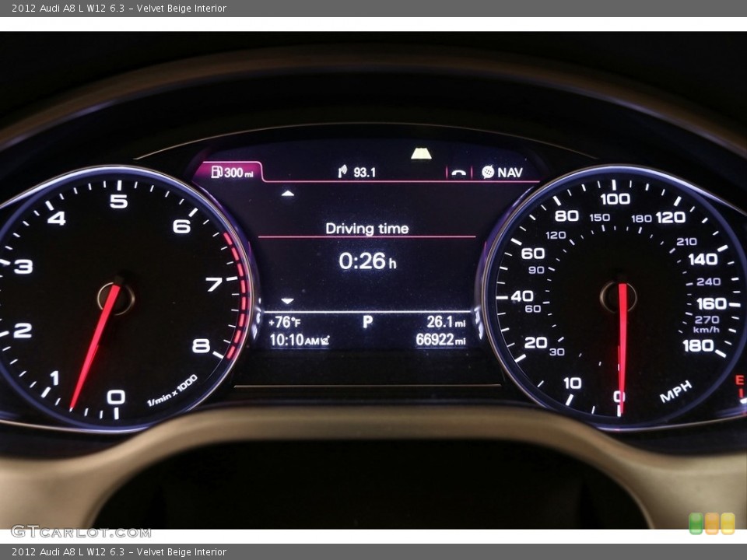Tap the 270 km/h marking
Image resolution: width=747 pixels, height=560 pixels.
click(707, 320)
